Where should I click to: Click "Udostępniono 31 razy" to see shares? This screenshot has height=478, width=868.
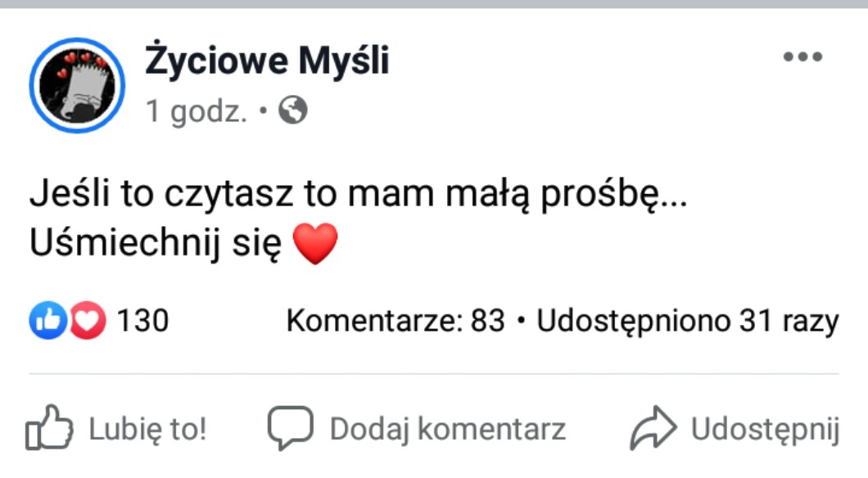click(x=688, y=321)
